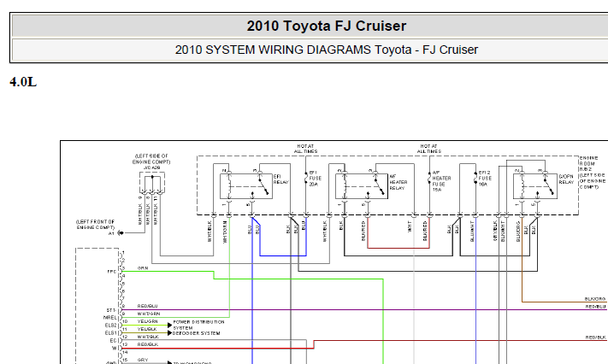Image resolution: width=608 pixels, height=364 pixels.
Task: Click the "4.0L" engine heading
Action: coord(23,82)
